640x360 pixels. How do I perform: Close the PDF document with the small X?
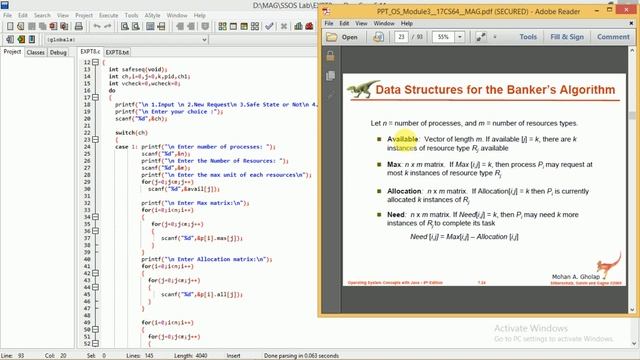tap(631, 23)
